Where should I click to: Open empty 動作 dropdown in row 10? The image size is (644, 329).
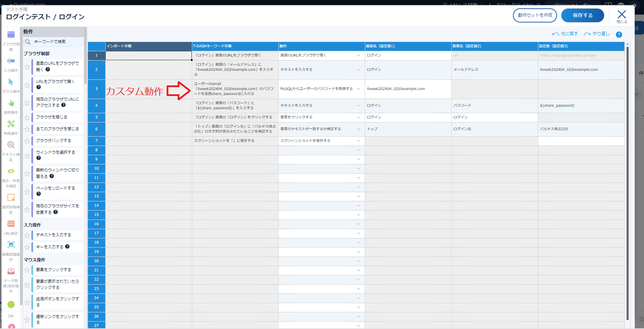(x=358, y=169)
